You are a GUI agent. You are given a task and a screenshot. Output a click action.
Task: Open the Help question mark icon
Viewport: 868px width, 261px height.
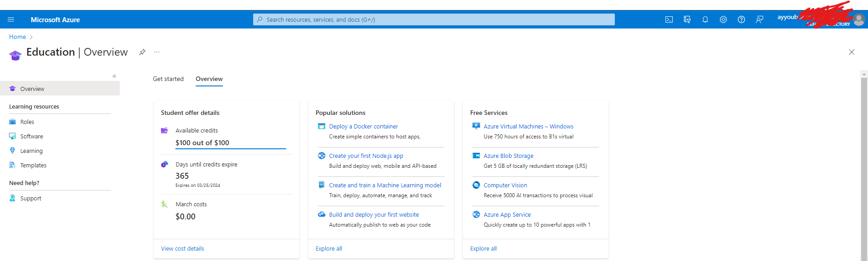click(x=741, y=19)
